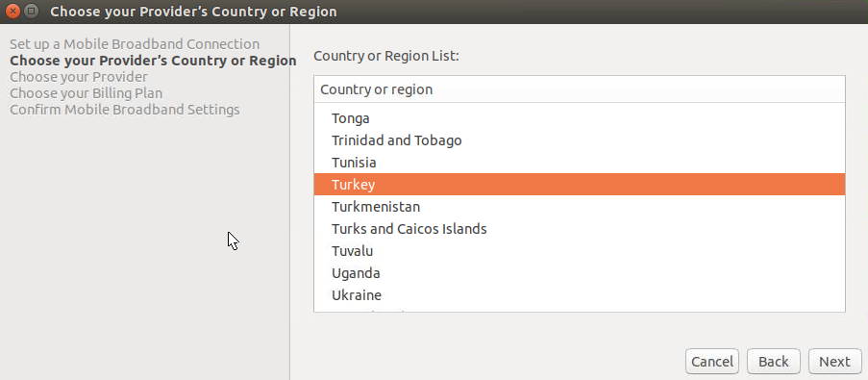
Task: Select Turks and Caicos Islands
Action: [x=579, y=229]
